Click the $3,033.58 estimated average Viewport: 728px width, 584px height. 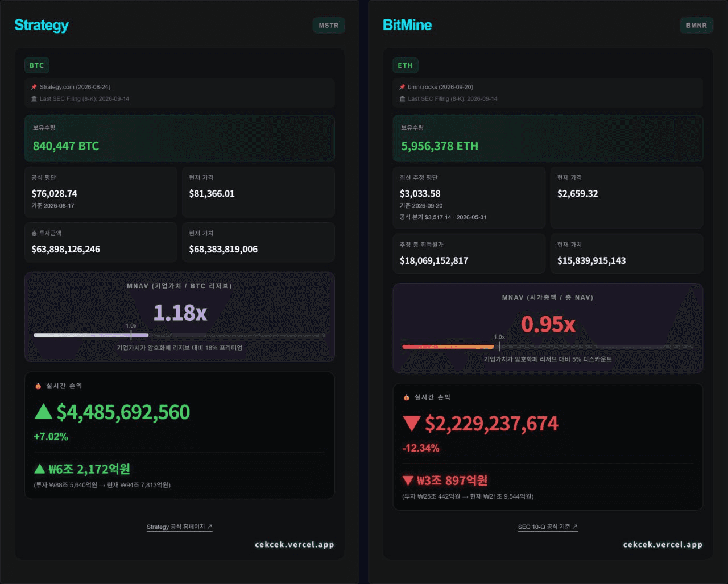tap(420, 194)
